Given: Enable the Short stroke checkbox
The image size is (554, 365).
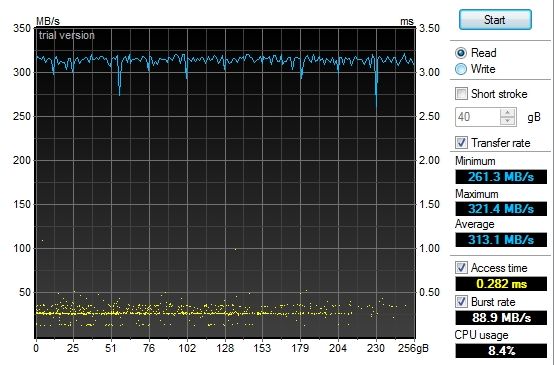Looking at the screenshot, I should tap(461, 94).
